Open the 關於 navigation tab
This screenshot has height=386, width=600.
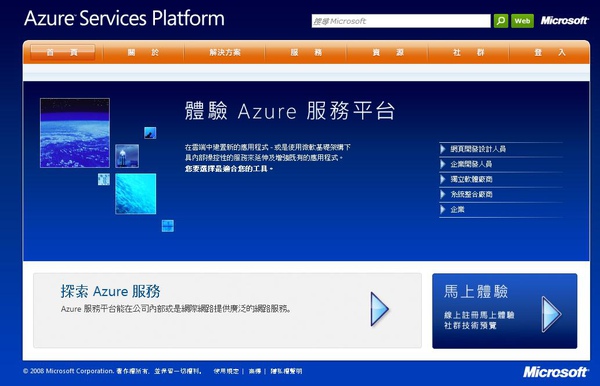[143, 52]
